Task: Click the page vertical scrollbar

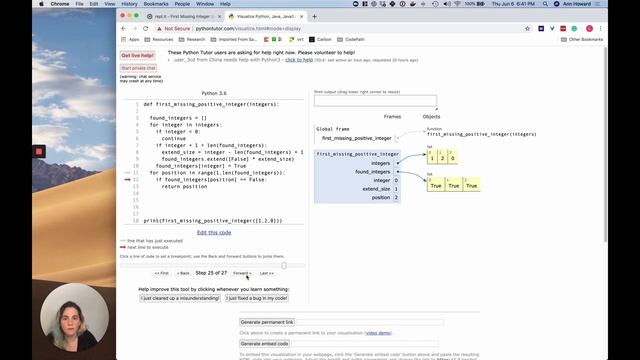Action: tap(605, 145)
